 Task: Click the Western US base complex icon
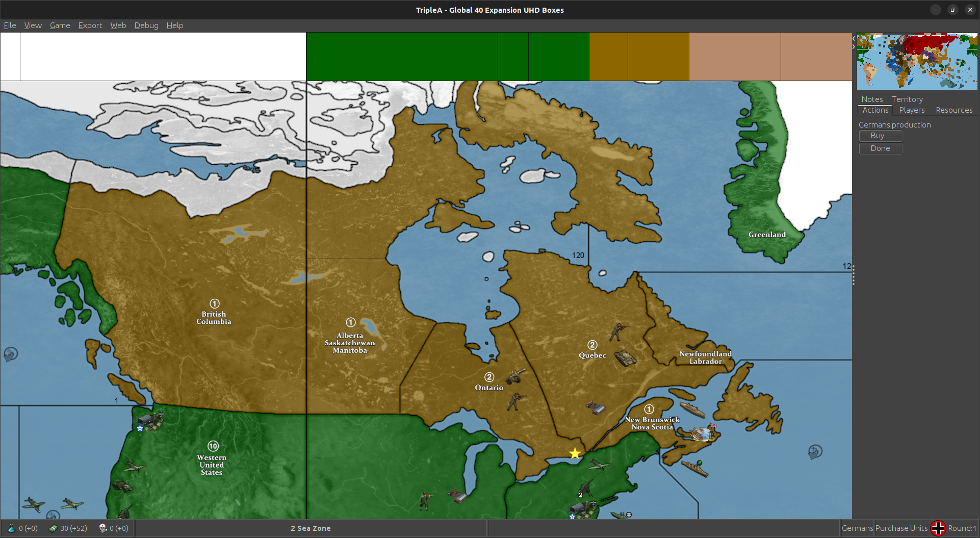[150, 422]
